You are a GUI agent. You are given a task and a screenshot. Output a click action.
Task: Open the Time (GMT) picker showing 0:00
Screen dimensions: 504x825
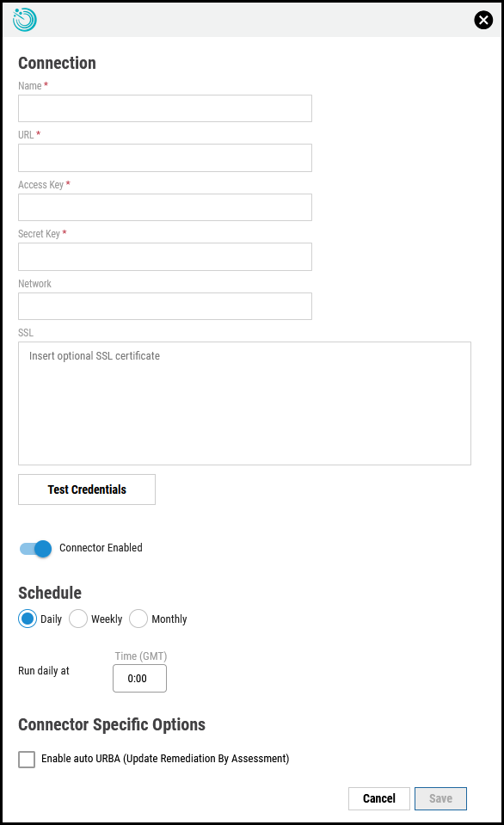pos(139,678)
